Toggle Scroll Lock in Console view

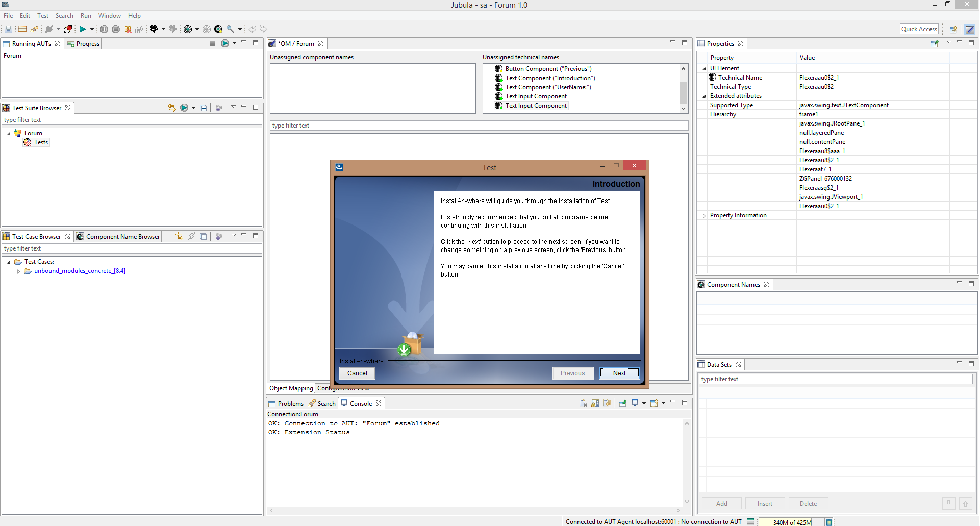[x=595, y=403]
